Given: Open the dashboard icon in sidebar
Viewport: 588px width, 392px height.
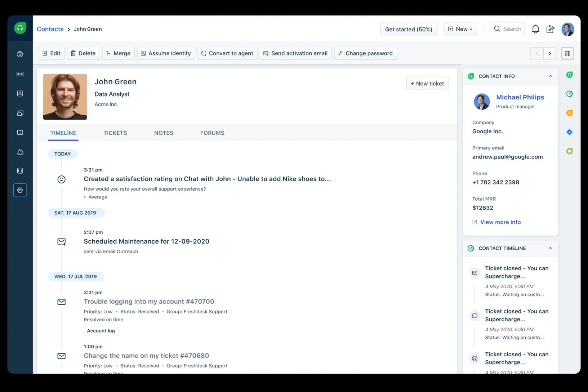Looking at the screenshot, I should tap(20, 54).
